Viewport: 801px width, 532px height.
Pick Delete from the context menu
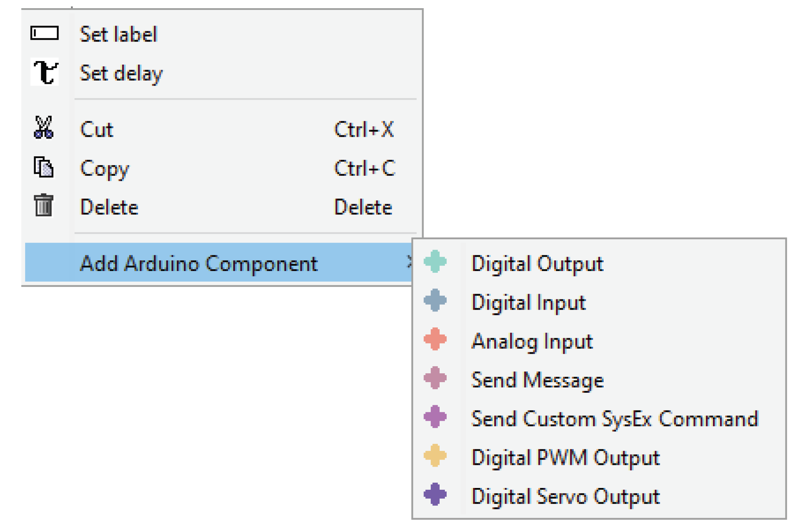pos(109,207)
